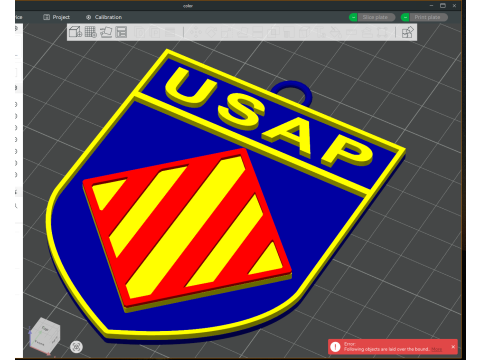The height and width of the screenshot is (360, 480).
Task: Select the Lay on face tool
Action: 242,32
